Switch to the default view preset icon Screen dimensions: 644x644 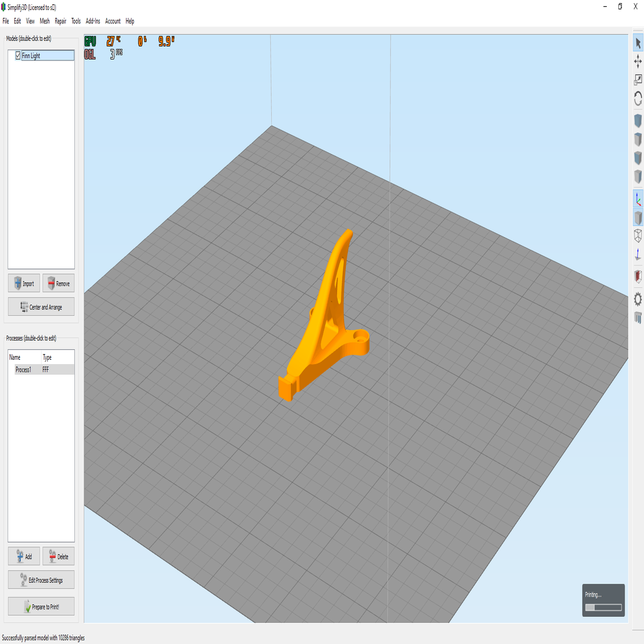tap(637, 121)
